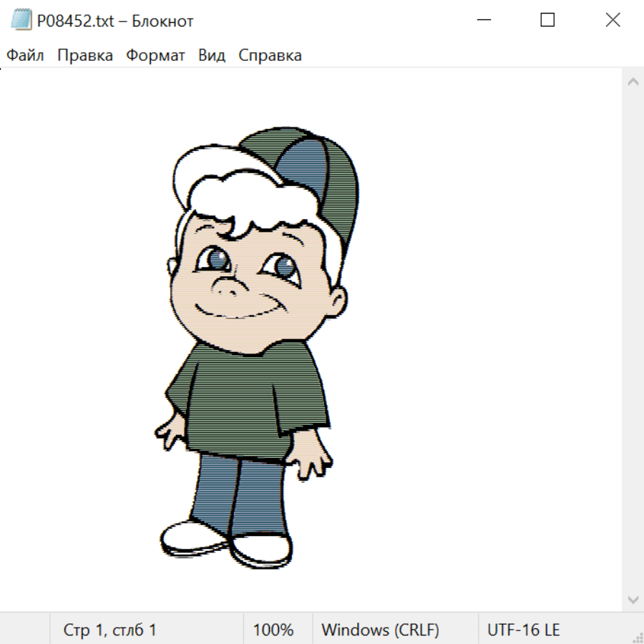This screenshot has height=644, width=644.
Task: Click the 'Стр 1, стлб 1' status indicator
Action: click(x=109, y=630)
